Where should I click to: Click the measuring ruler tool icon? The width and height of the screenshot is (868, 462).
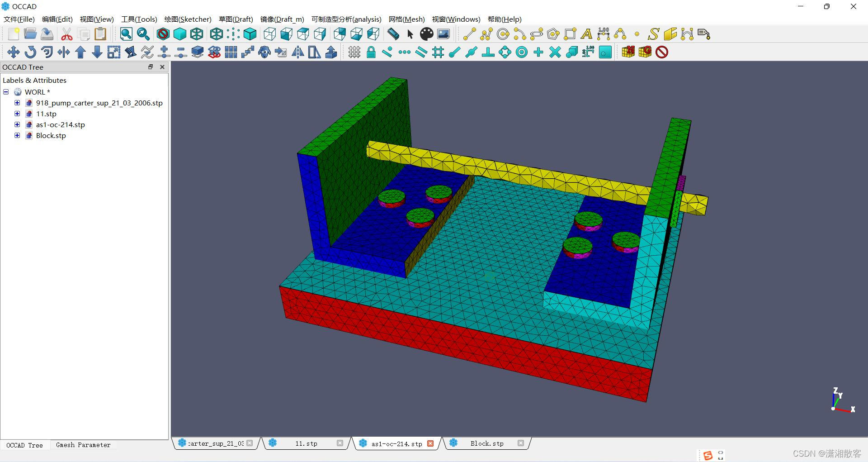393,34
